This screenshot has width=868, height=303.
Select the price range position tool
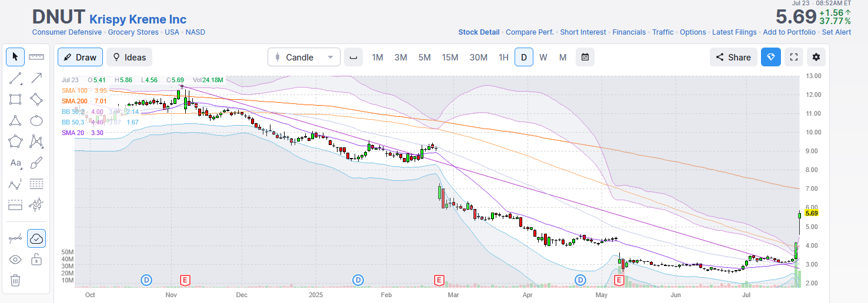[15, 205]
